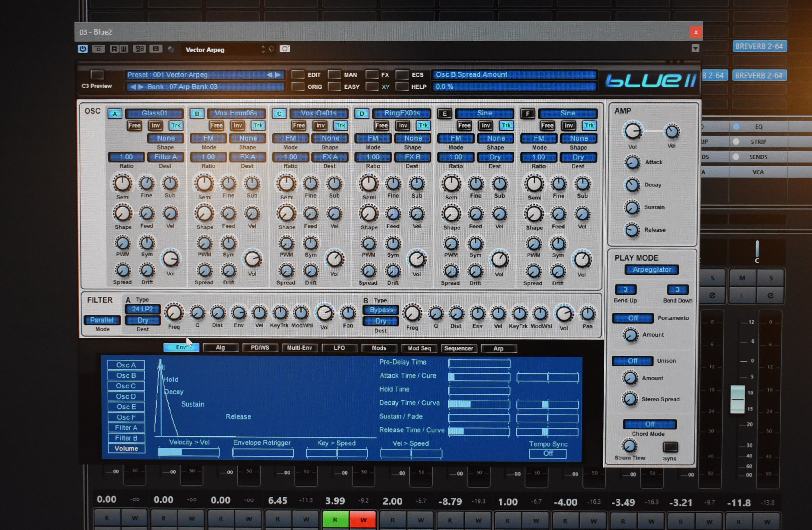Image resolution: width=812 pixels, height=530 pixels.
Task: Toggle the C3 Preview box
Action: pyautogui.click(x=97, y=75)
